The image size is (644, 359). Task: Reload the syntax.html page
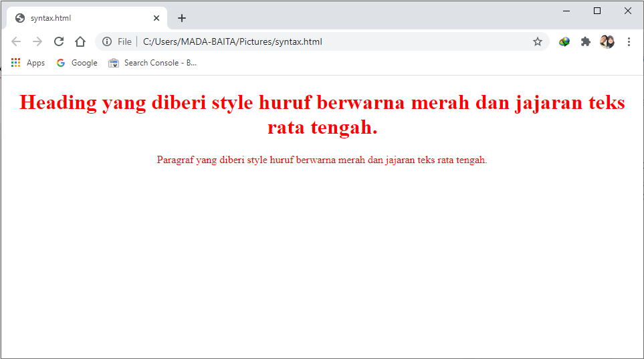[59, 41]
